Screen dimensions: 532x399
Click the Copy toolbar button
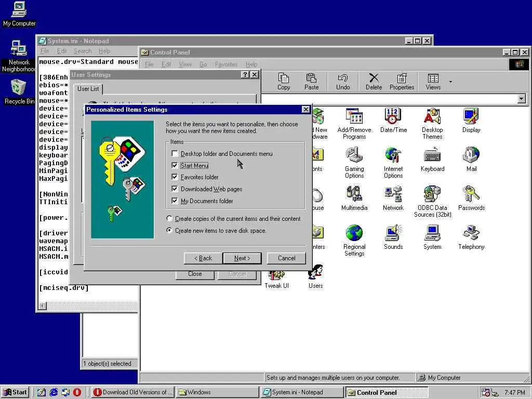(284, 82)
